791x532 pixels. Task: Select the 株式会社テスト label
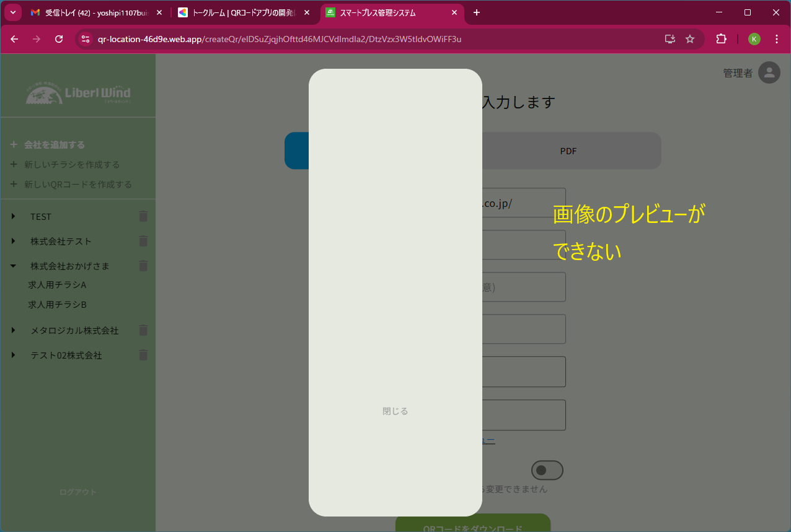(x=61, y=242)
